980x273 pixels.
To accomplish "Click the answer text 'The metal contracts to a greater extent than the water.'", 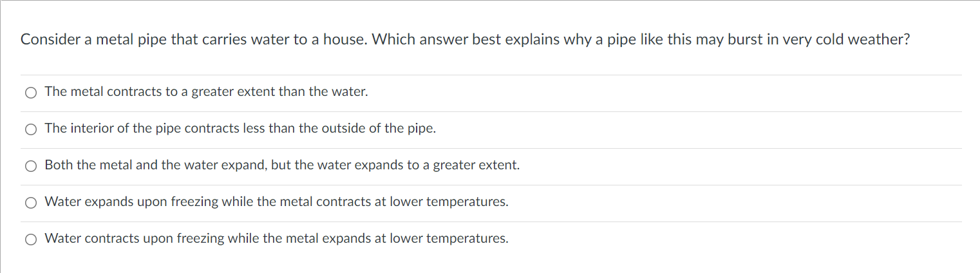I will click(x=207, y=92).
